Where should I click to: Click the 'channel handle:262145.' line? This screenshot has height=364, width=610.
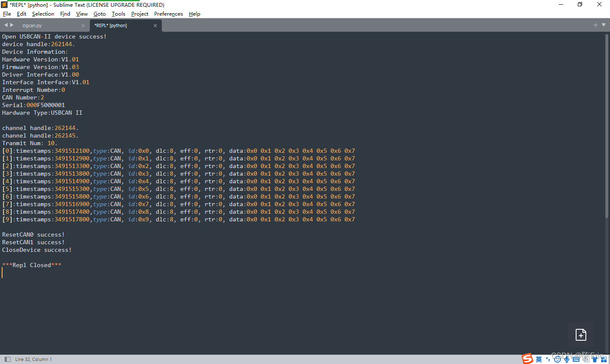pyautogui.click(x=40, y=136)
